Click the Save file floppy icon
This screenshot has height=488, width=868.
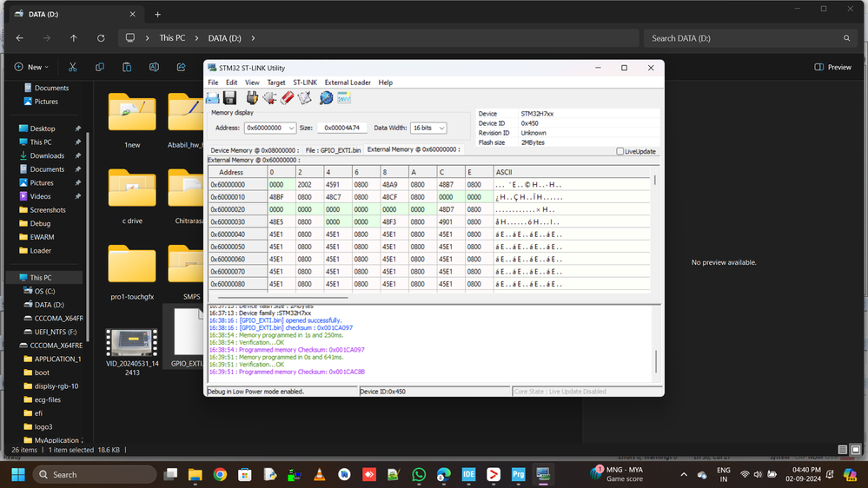point(229,98)
